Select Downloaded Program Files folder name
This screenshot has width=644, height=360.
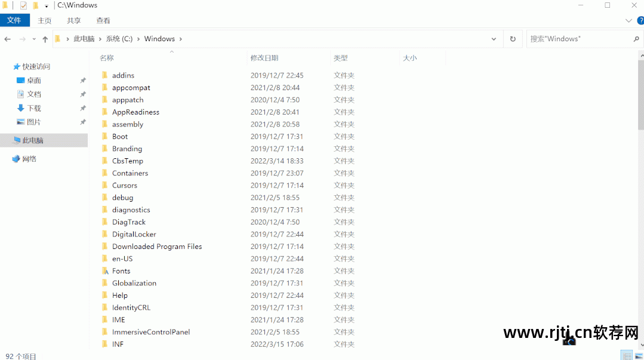click(157, 247)
